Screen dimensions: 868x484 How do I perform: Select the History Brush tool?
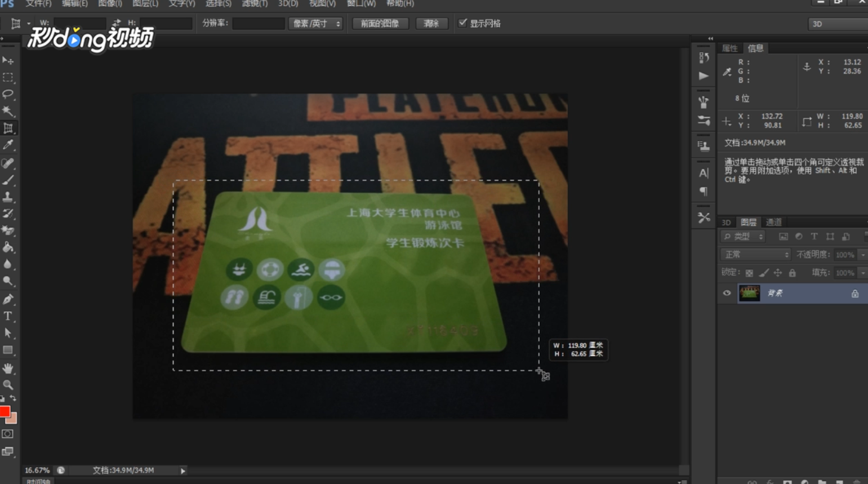(8, 214)
